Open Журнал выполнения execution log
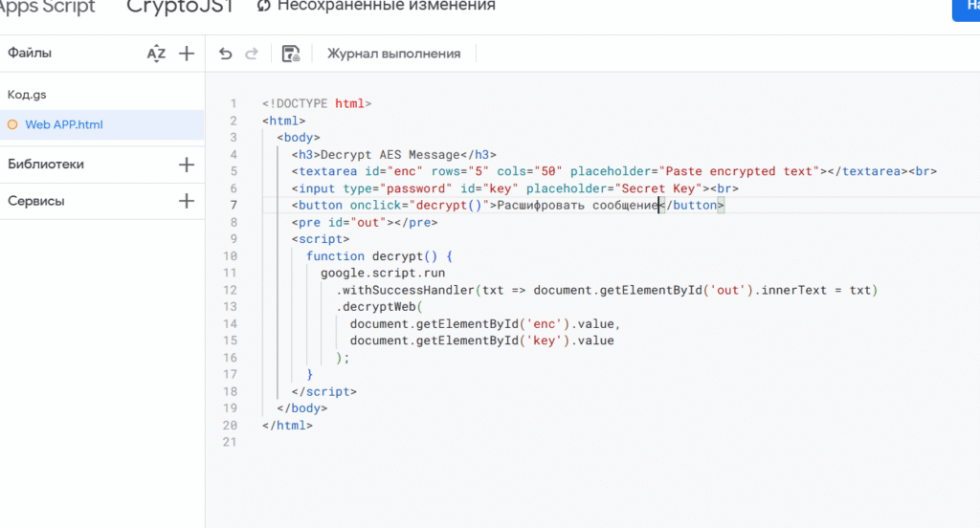 (393, 54)
